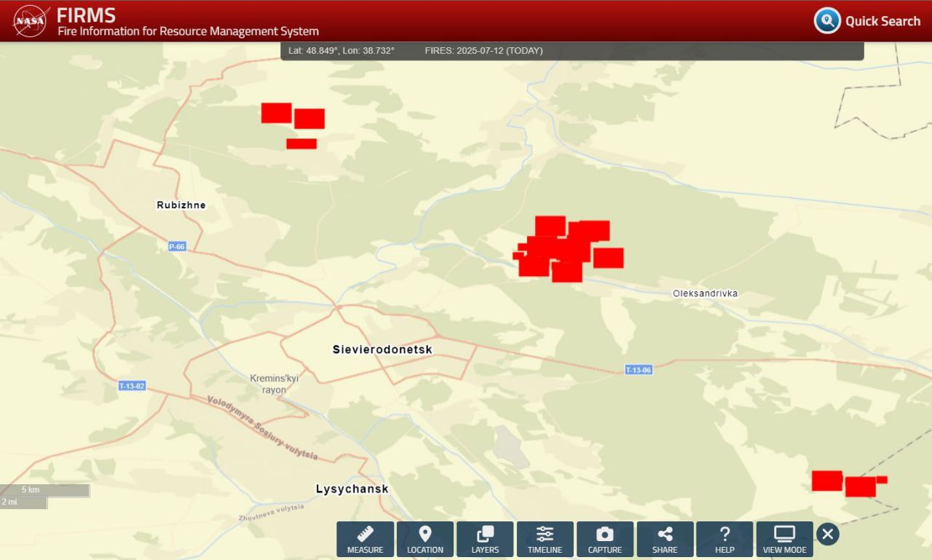Click the Quick Search text label
This screenshot has height=560, width=932.
pos(882,21)
